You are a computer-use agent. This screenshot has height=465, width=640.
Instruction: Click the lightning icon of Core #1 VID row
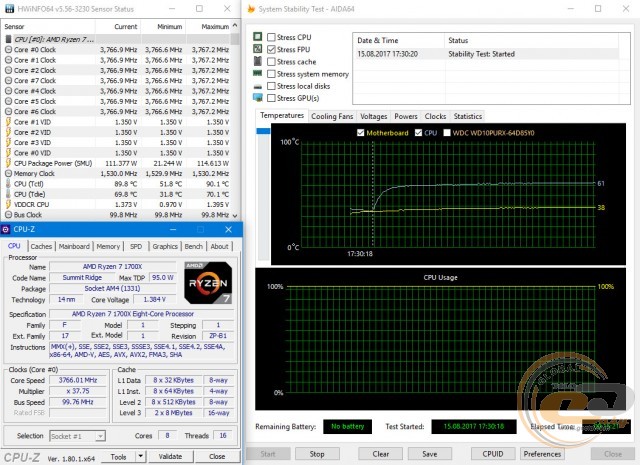click(8, 122)
